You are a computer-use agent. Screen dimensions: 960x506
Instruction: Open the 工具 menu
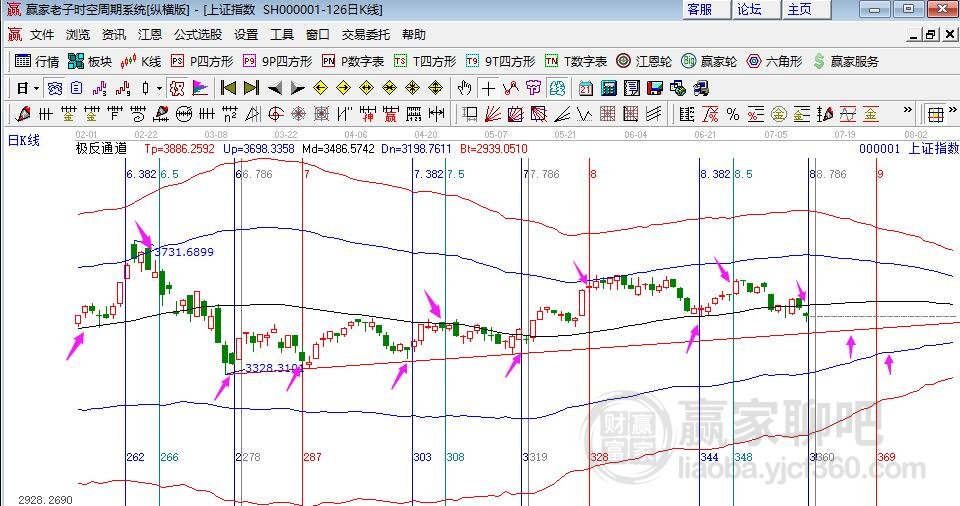point(282,35)
